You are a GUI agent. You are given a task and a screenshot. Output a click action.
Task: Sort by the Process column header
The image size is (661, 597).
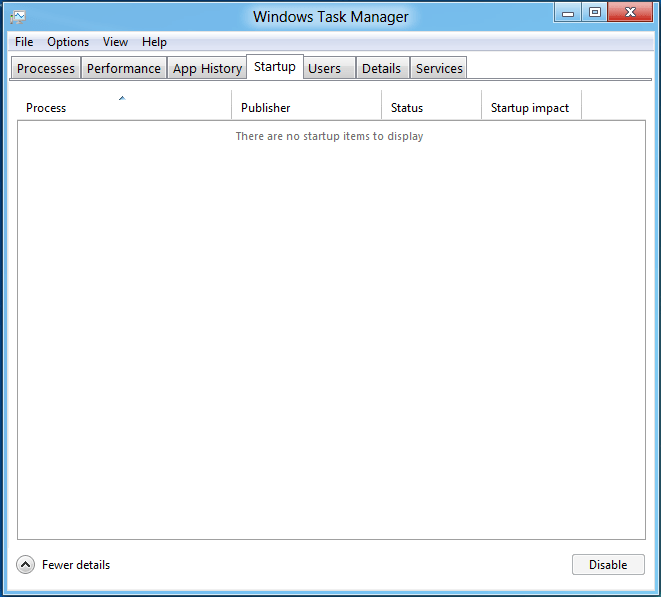[124, 105]
